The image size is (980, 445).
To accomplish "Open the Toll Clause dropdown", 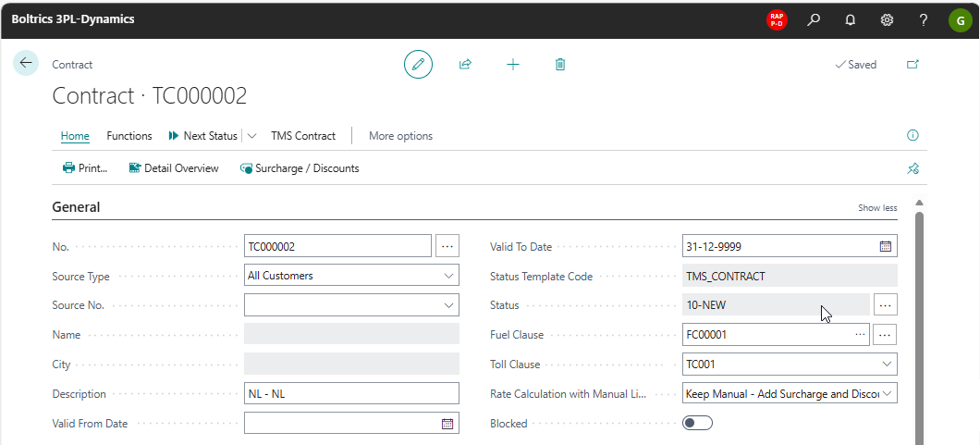I will point(887,365).
